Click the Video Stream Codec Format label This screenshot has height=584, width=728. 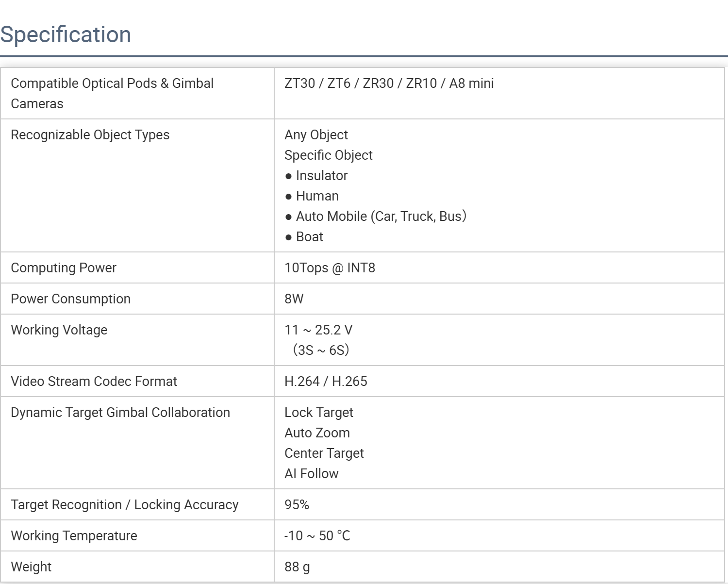94,382
